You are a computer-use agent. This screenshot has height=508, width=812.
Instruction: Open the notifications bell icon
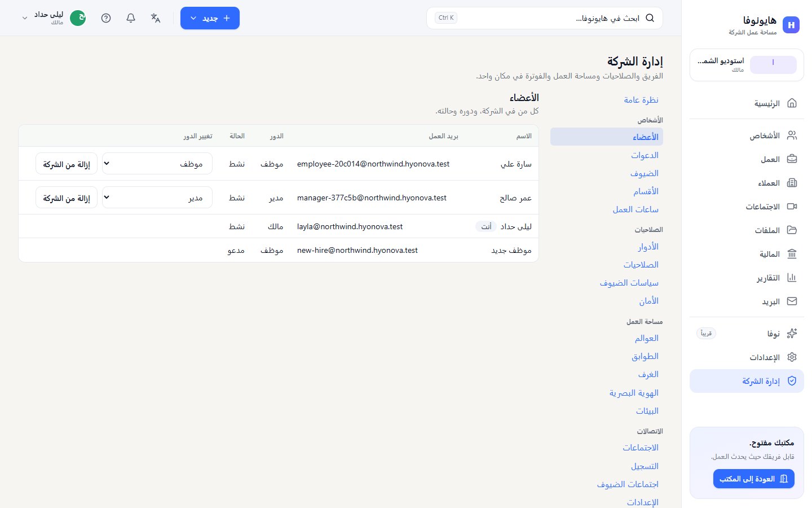tap(131, 18)
